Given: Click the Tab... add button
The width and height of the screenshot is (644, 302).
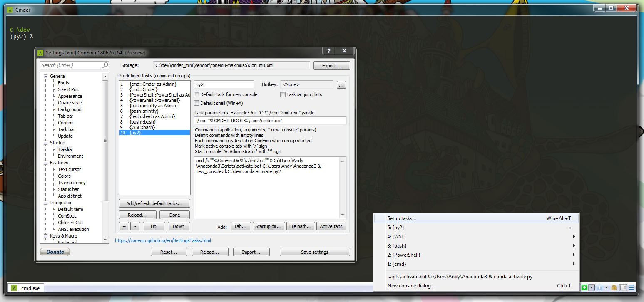Looking at the screenshot, I should pos(241,226).
